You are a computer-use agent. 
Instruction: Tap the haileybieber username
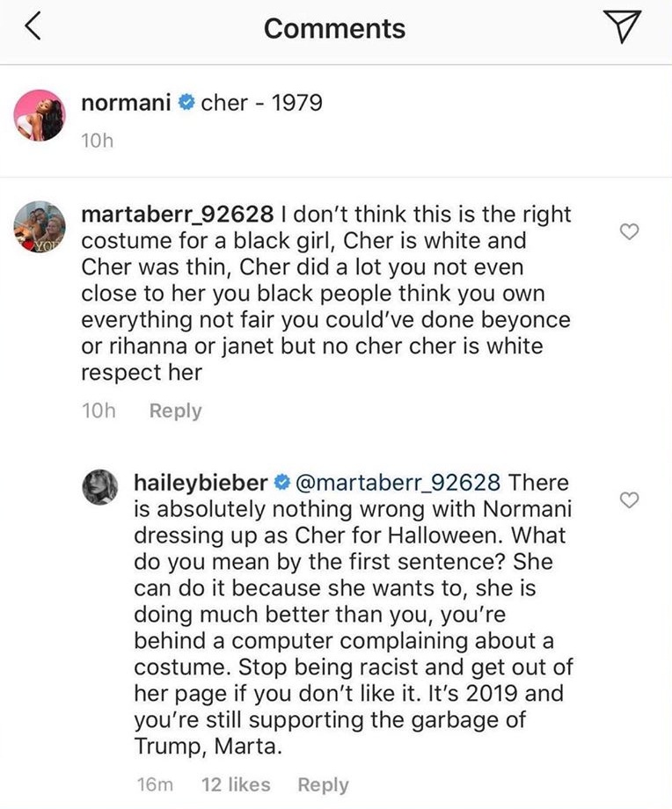click(198, 482)
